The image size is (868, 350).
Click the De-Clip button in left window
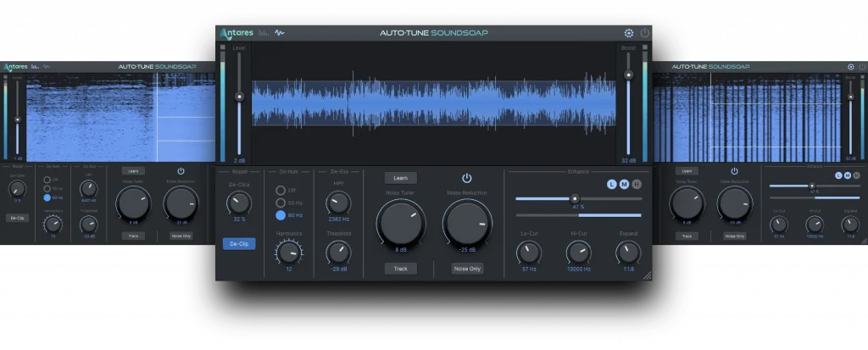pyautogui.click(x=17, y=218)
